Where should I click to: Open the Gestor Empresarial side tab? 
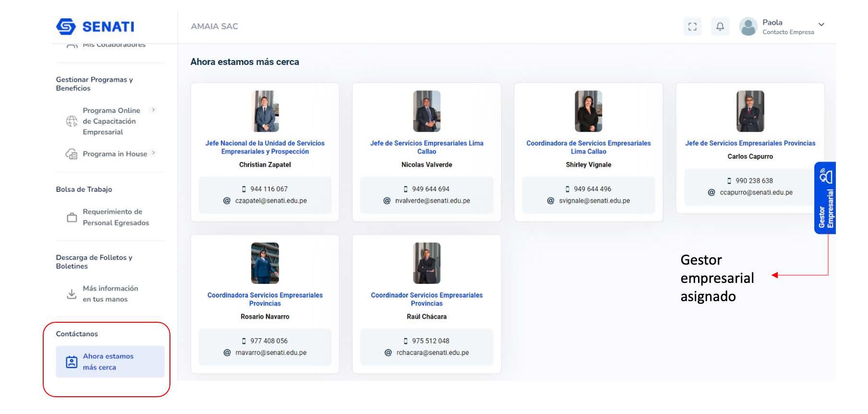825,198
